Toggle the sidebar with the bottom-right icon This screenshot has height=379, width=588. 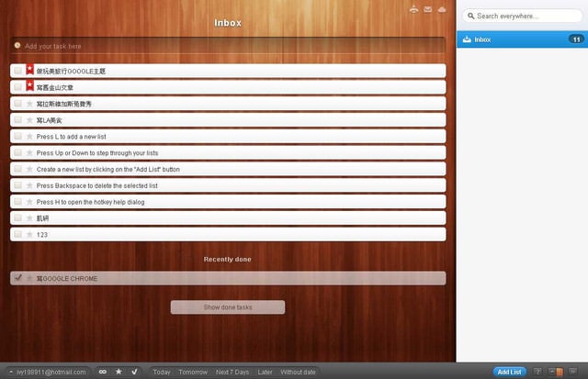(572, 372)
